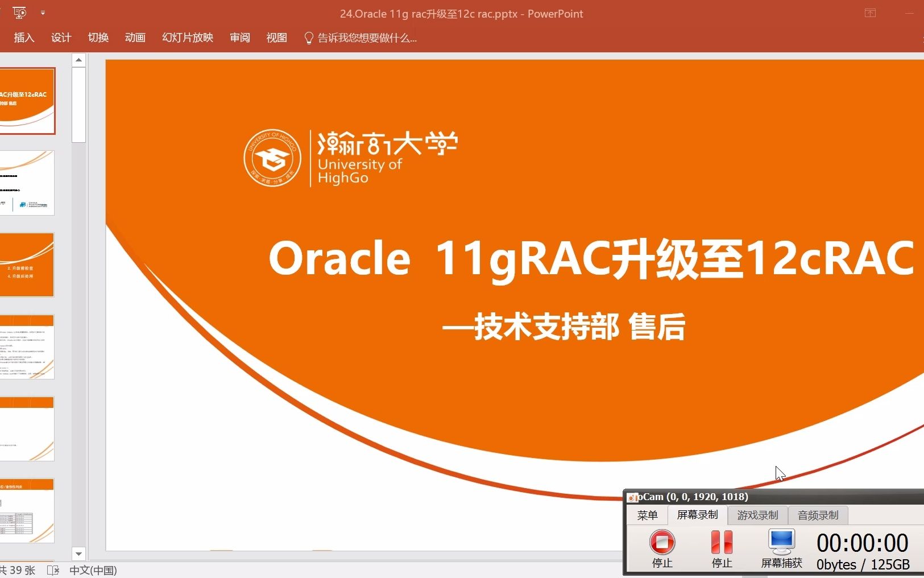Viewport: 924px width, 578px height.
Task: Start slideshow from quick access toolbar icon
Action: coord(19,13)
